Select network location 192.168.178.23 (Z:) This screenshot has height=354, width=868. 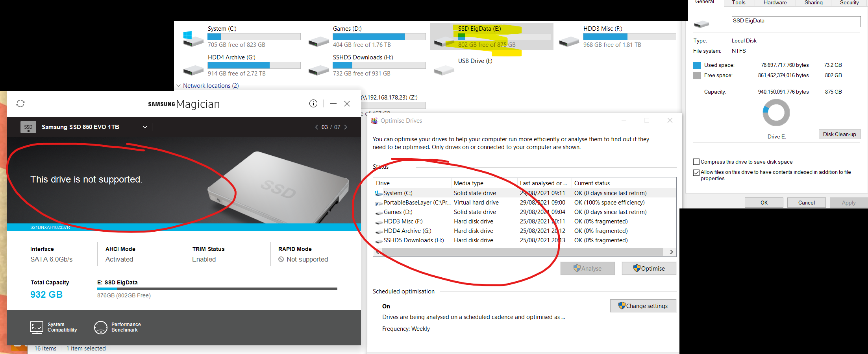(390, 98)
